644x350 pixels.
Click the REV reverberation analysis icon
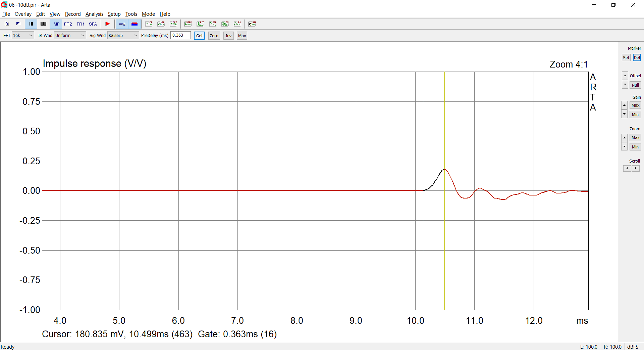213,24
